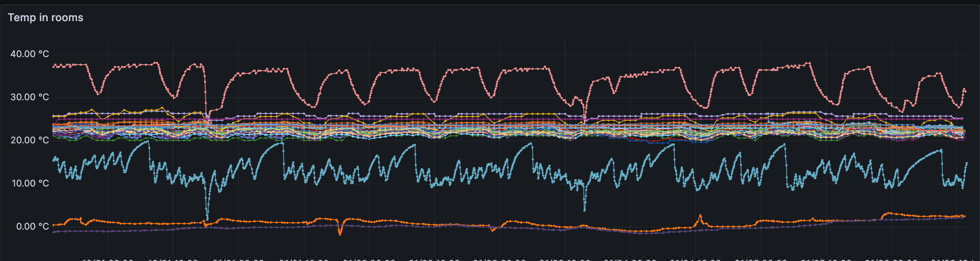
Task: Click the teal line's last data point
Action: (x=966, y=163)
